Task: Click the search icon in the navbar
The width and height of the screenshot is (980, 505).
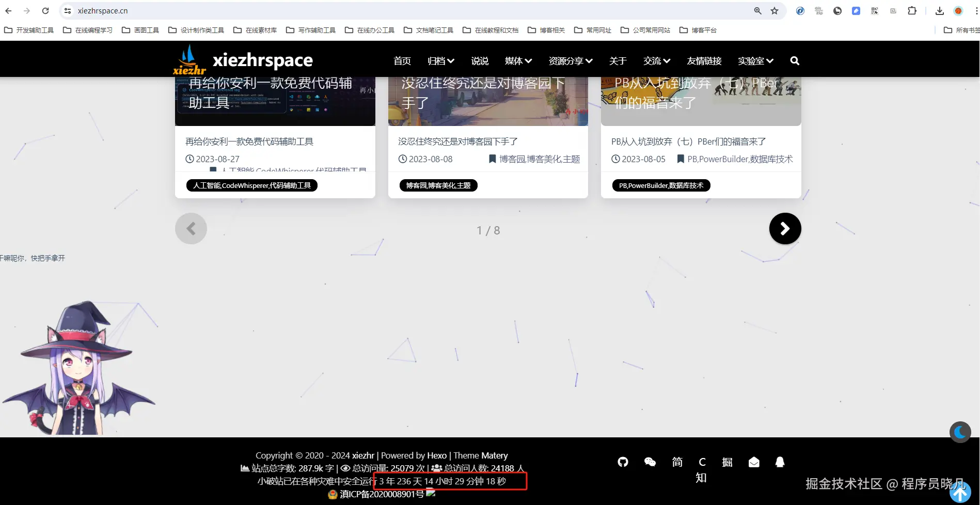Action: [x=794, y=60]
